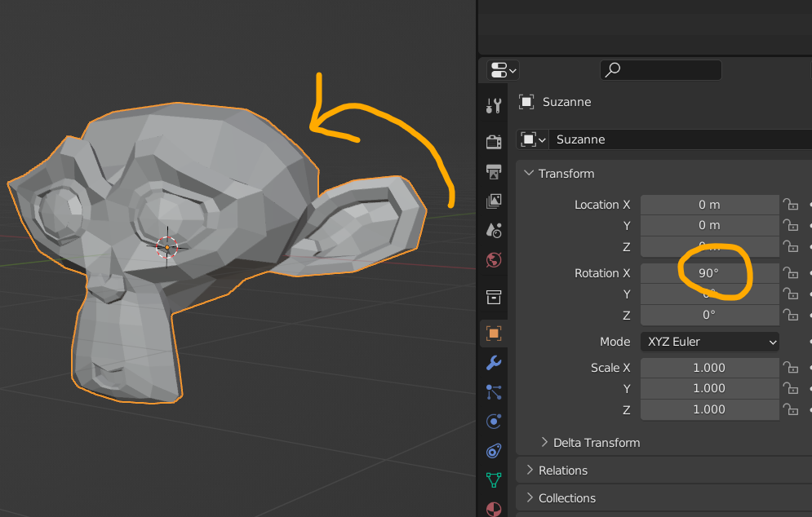Open the Object Data properties tab
This screenshot has width=812, height=517.
coord(494,480)
